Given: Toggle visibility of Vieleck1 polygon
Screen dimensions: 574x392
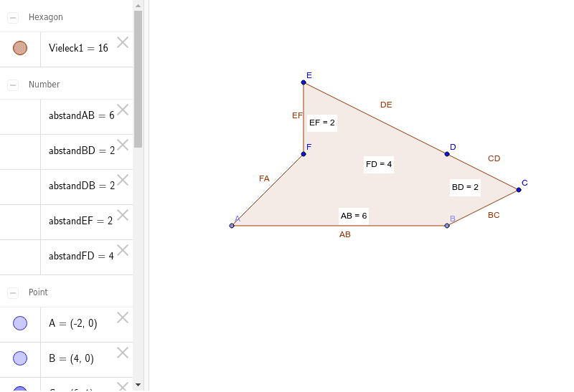Looking at the screenshot, I should click(x=20, y=48).
